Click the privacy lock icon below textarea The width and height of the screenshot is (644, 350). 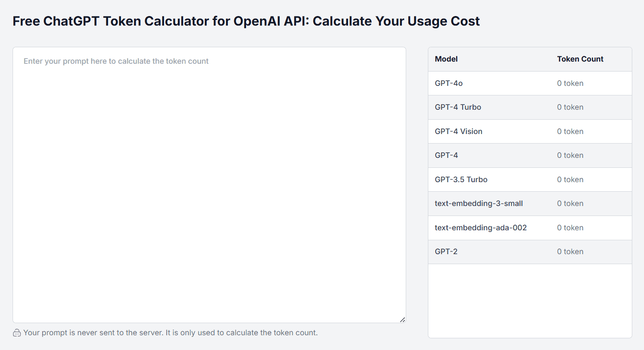pyautogui.click(x=17, y=333)
